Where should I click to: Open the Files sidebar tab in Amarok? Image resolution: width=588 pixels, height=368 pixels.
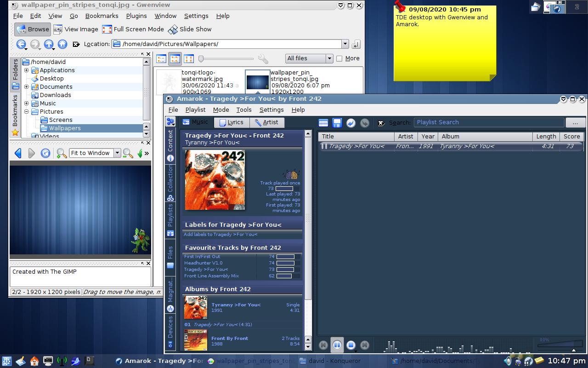pyautogui.click(x=170, y=257)
